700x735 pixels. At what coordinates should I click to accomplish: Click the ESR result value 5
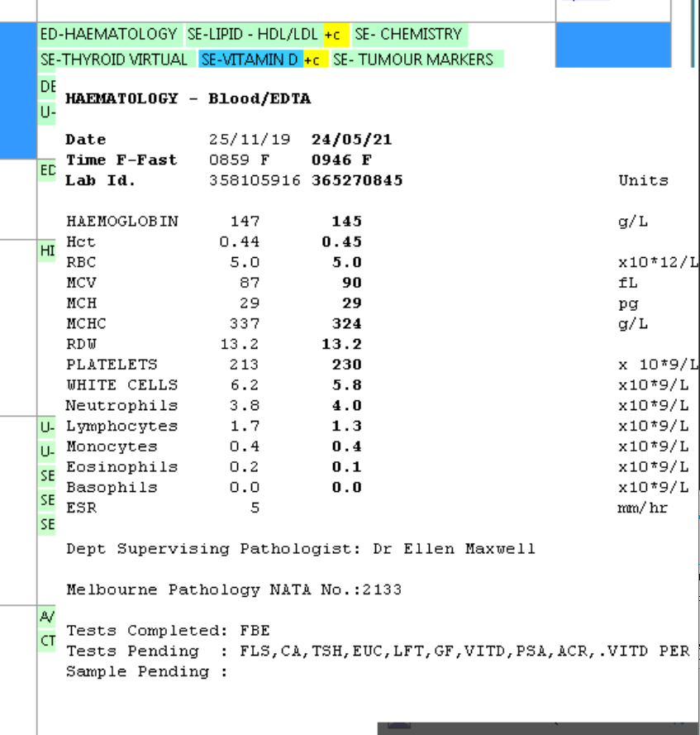click(255, 508)
